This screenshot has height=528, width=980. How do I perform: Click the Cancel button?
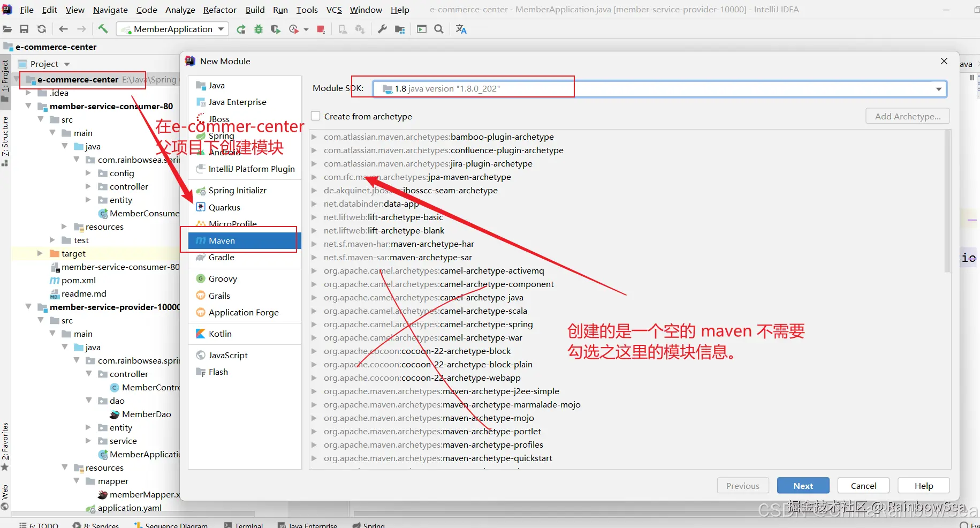tap(864, 486)
